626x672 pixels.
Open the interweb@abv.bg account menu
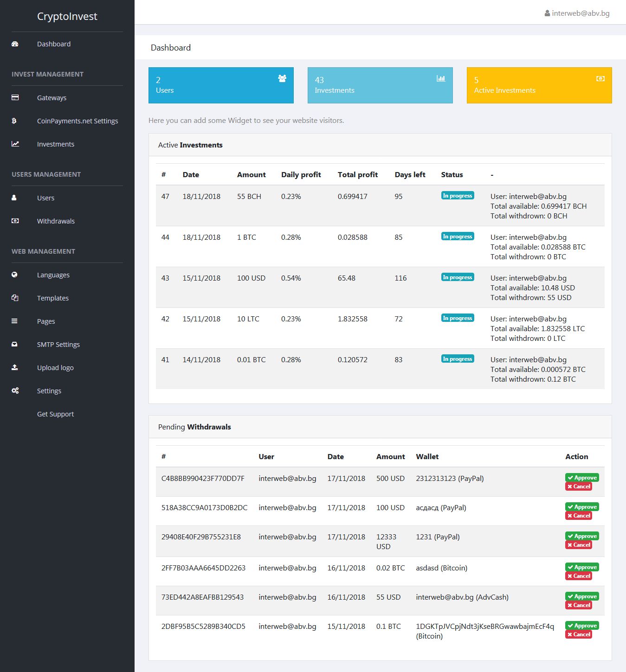coord(577,13)
